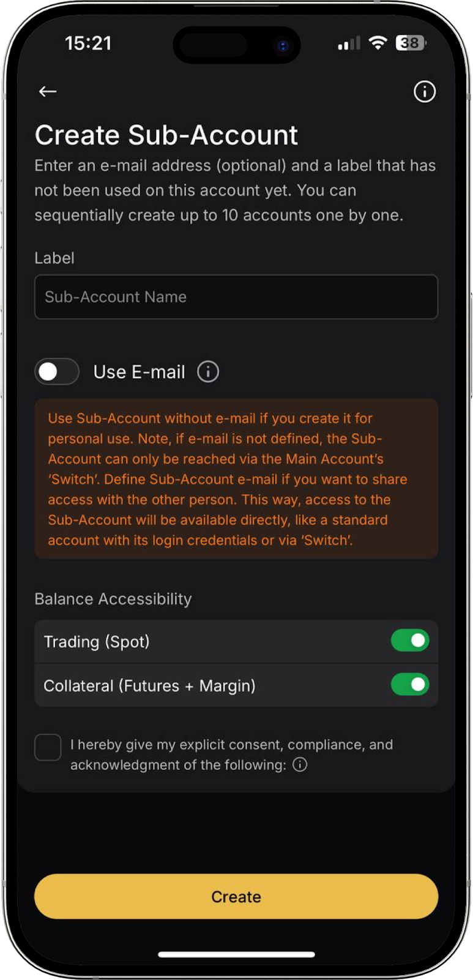Image resolution: width=473 pixels, height=980 pixels.
Task: Turn off Collateral (Futures + Margin) toggle
Action: click(x=410, y=684)
